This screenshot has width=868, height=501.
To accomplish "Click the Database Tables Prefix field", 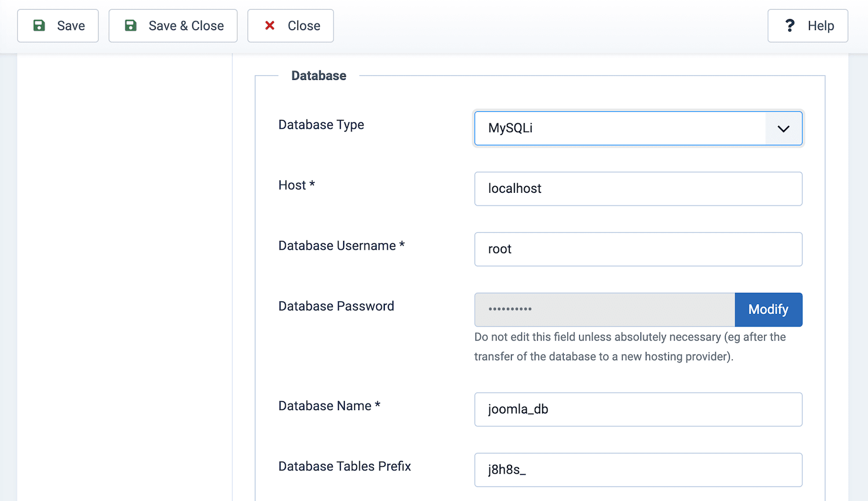I will pos(638,470).
